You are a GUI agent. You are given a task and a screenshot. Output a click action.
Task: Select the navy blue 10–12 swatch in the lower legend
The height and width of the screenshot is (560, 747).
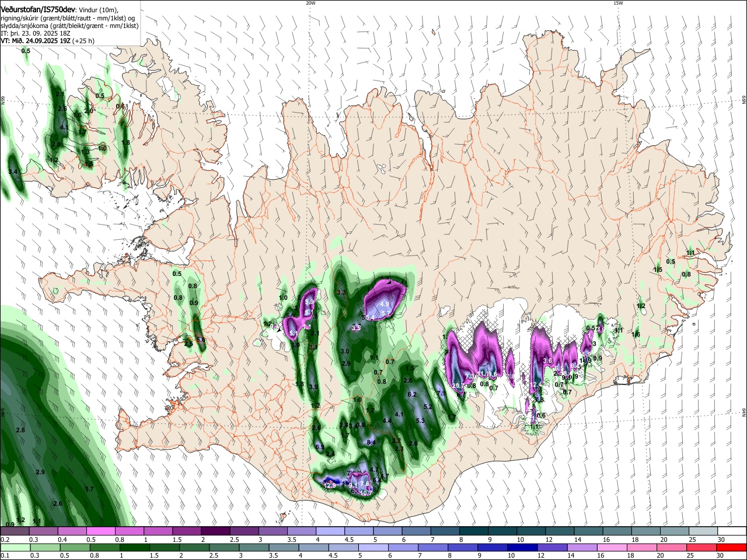point(522,547)
